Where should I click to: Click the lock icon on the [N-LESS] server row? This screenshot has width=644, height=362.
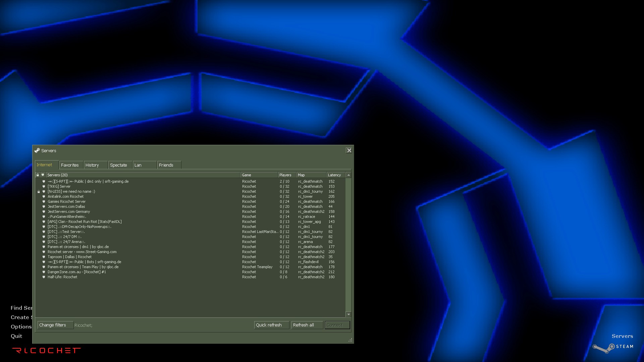[38, 191]
